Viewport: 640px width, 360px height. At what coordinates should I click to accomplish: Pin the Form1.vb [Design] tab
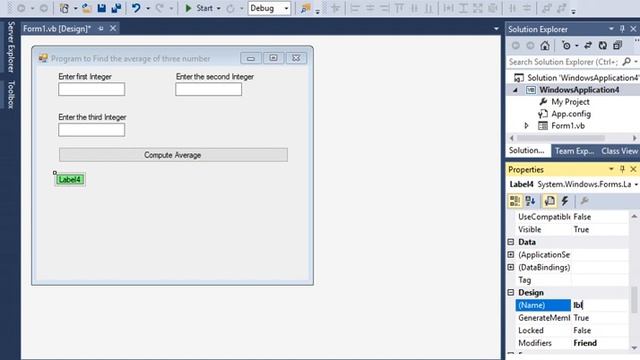pos(101,29)
